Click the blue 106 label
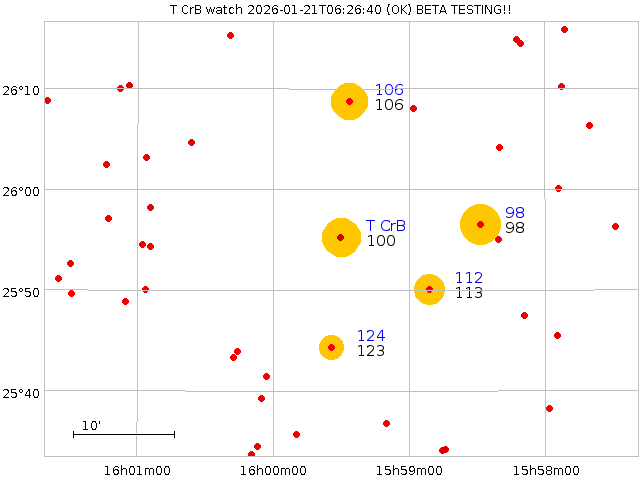The width and height of the screenshot is (640, 480). 389,90
